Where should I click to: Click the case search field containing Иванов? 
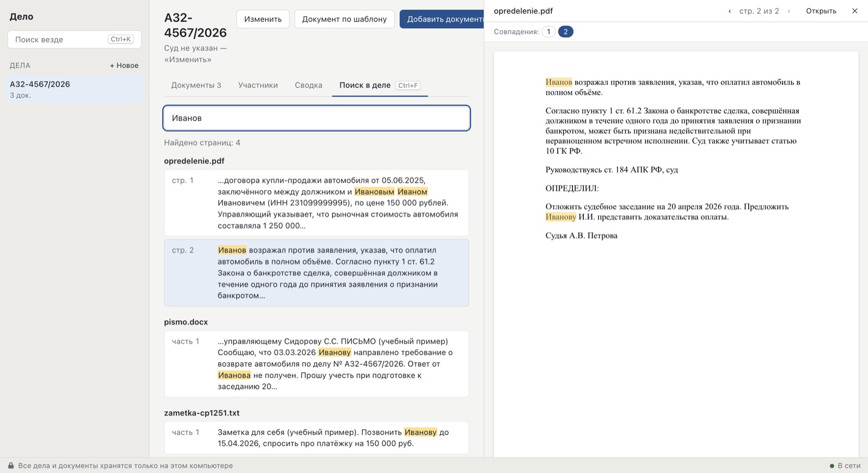[x=316, y=118]
